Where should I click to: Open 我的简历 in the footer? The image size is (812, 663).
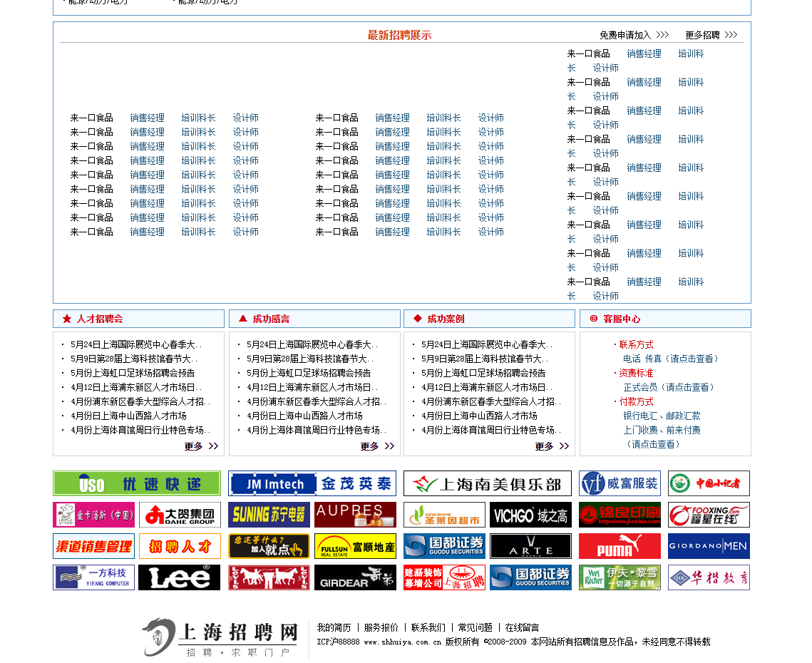pos(334,628)
